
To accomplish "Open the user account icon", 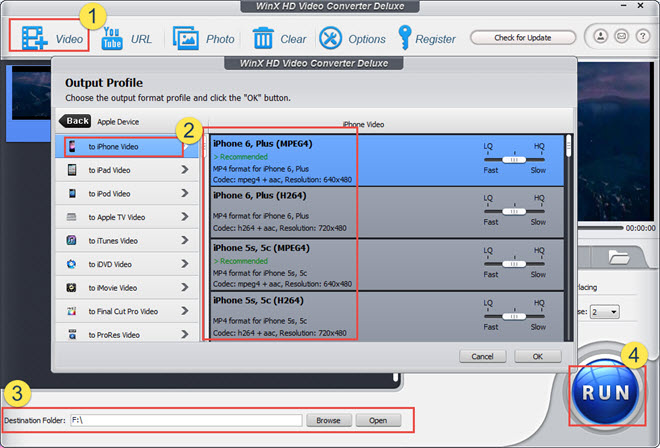I will coord(601,36).
